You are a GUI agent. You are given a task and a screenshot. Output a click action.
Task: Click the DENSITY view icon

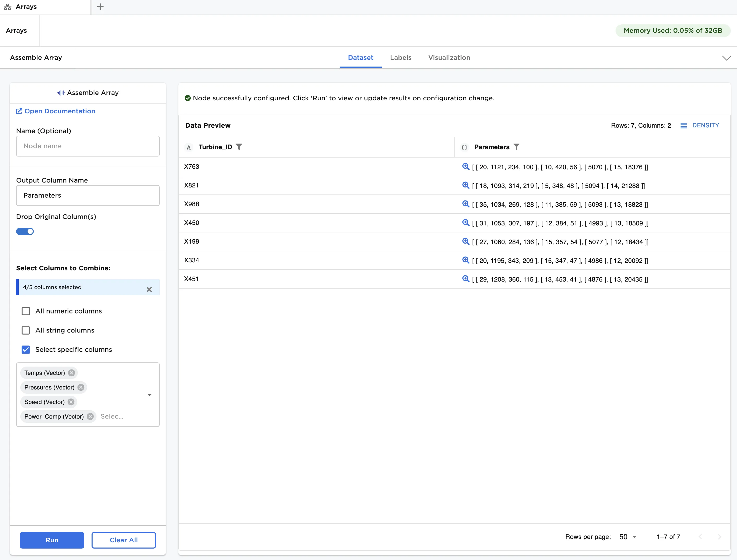[x=684, y=125]
